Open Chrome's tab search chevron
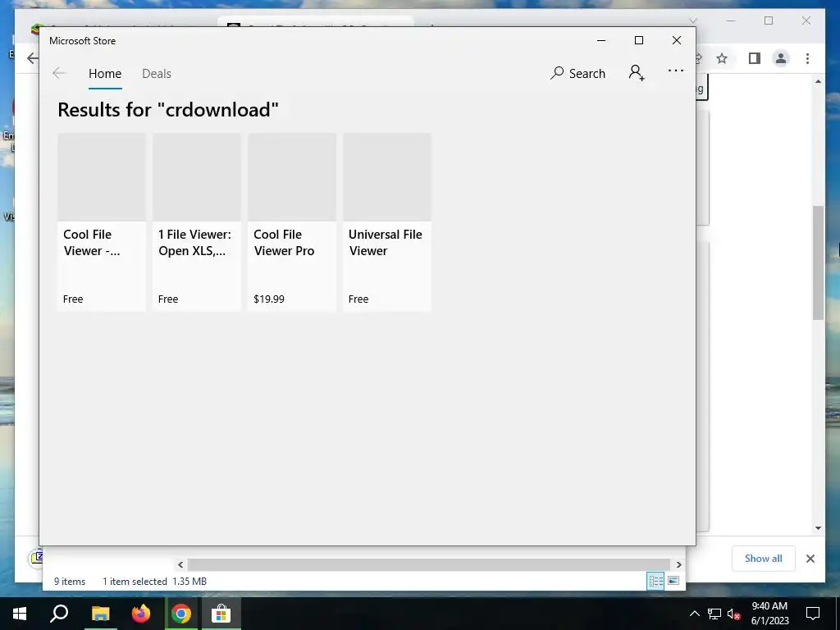Image resolution: width=840 pixels, height=630 pixels. click(x=693, y=21)
